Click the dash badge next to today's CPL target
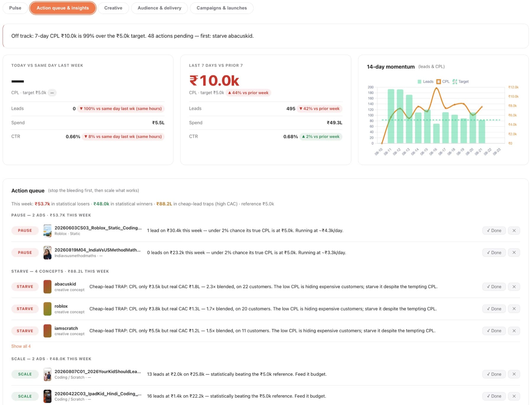Image resolution: width=532 pixels, height=405 pixels. tap(52, 93)
